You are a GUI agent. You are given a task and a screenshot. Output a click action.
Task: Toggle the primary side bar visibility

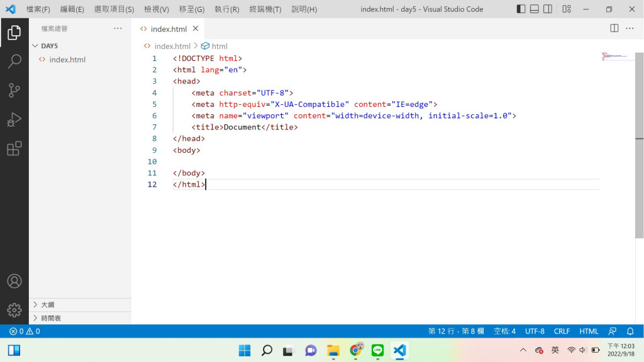(521, 9)
